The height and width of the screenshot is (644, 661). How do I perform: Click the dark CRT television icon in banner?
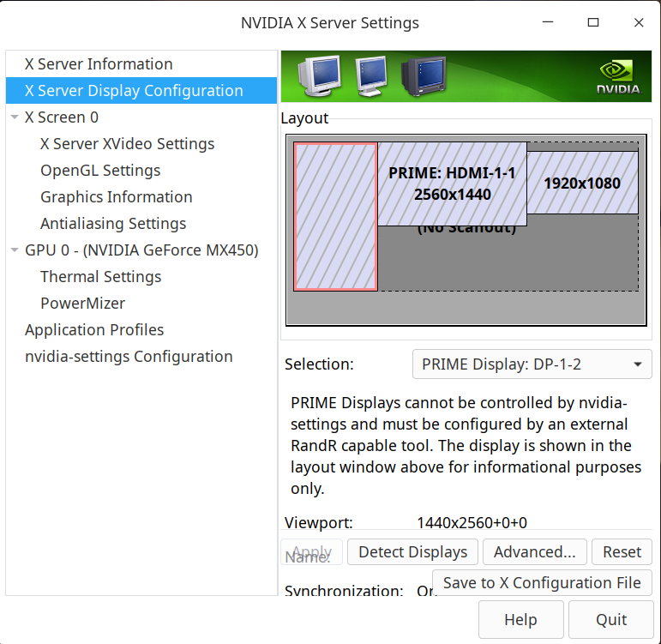click(x=424, y=76)
